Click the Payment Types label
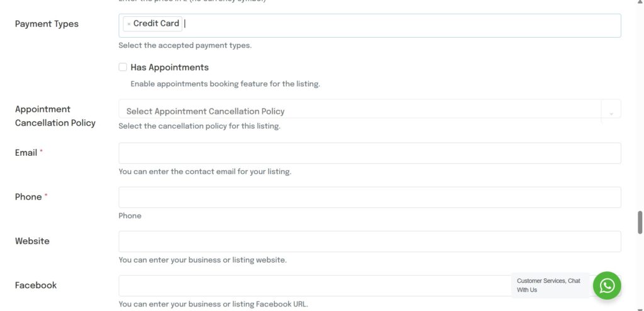644x311 pixels. [47, 24]
